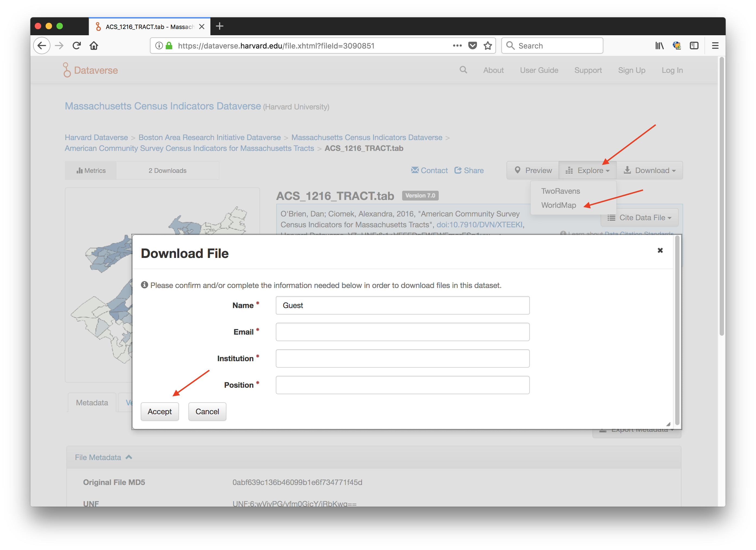Click the Share link
The width and height of the screenshot is (756, 550).
coord(469,171)
